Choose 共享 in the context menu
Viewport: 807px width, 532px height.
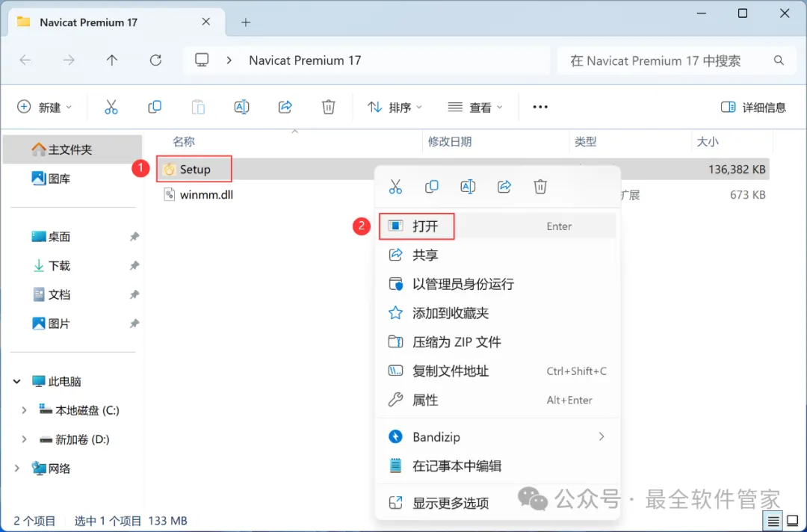pos(497,255)
